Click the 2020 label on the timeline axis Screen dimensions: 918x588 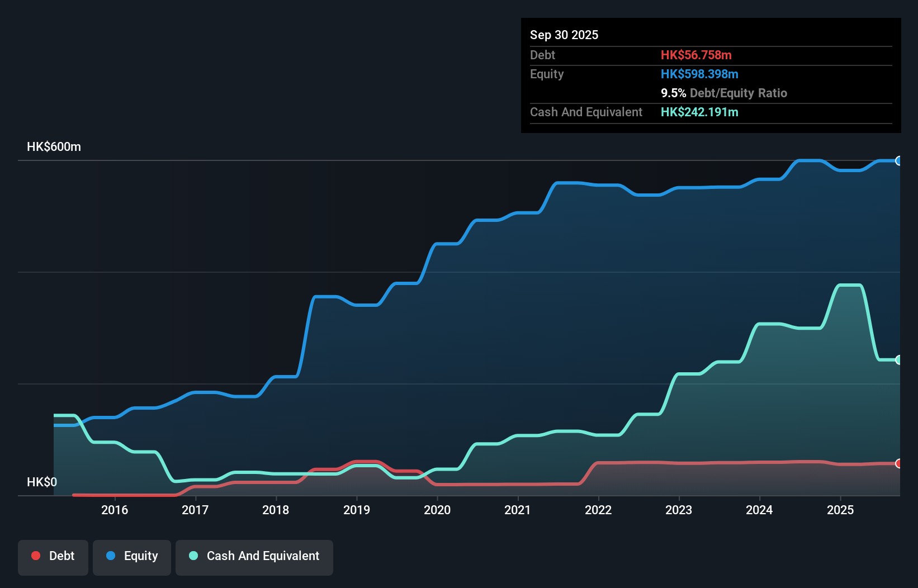click(438, 509)
